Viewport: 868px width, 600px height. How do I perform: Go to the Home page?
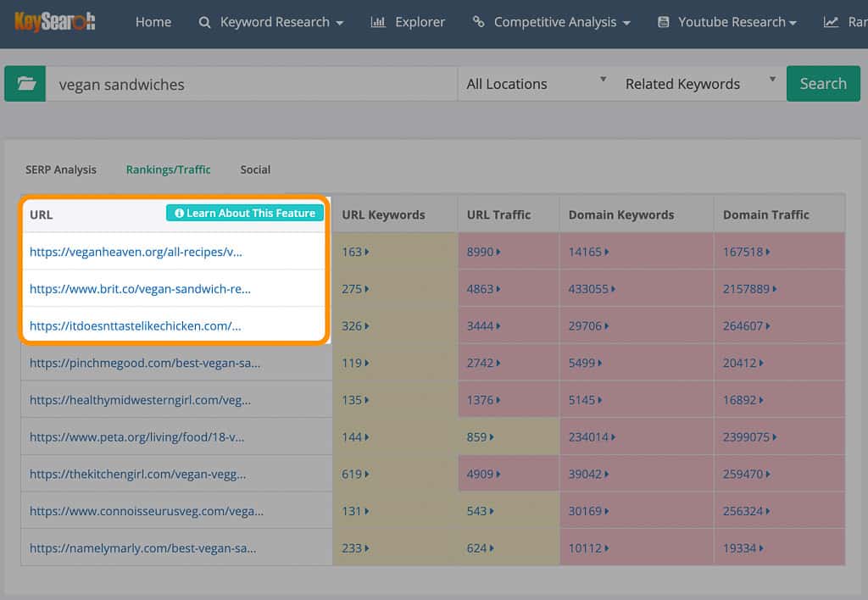153,22
